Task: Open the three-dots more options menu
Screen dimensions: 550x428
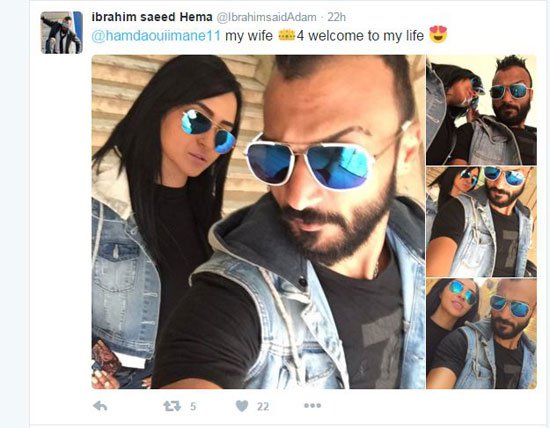Action: (x=313, y=406)
